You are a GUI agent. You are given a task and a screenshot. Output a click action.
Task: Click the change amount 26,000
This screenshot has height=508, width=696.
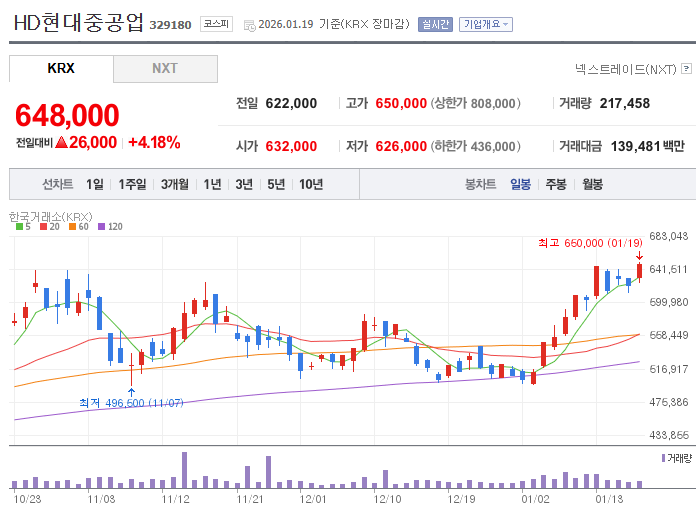coord(92,143)
